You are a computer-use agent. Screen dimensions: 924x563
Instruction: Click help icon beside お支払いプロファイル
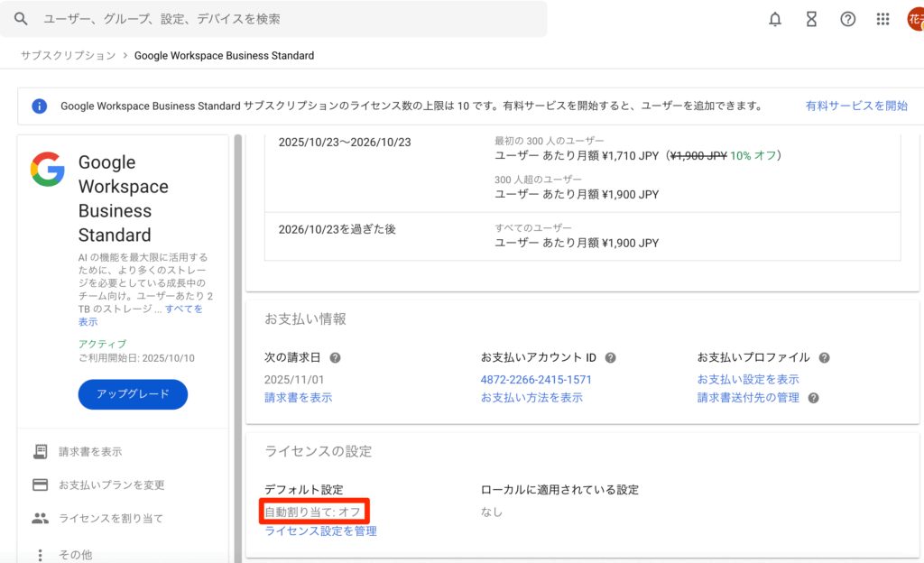coord(824,357)
